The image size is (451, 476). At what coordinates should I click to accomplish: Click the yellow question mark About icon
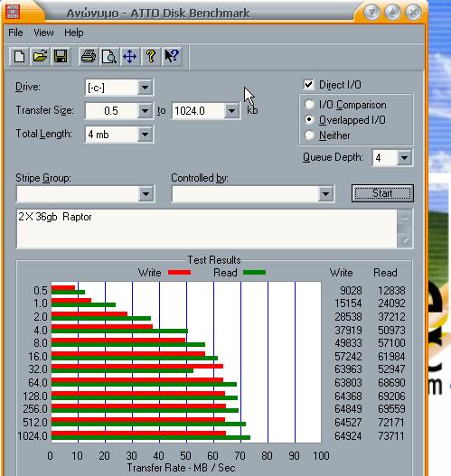(x=151, y=57)
